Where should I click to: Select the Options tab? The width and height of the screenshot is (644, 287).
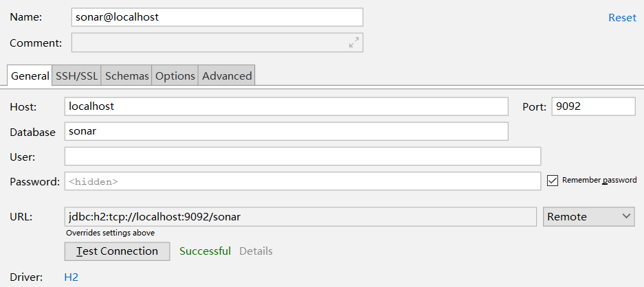[175, 76]
